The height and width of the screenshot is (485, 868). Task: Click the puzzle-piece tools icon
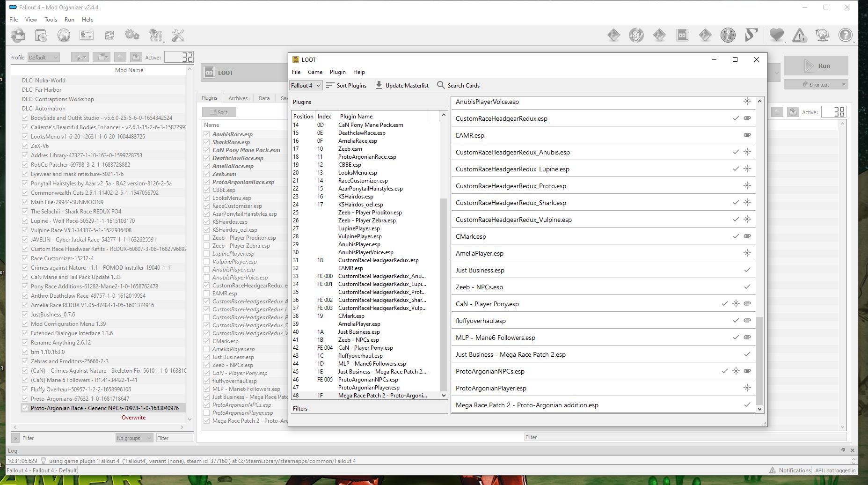coord(155,35)
